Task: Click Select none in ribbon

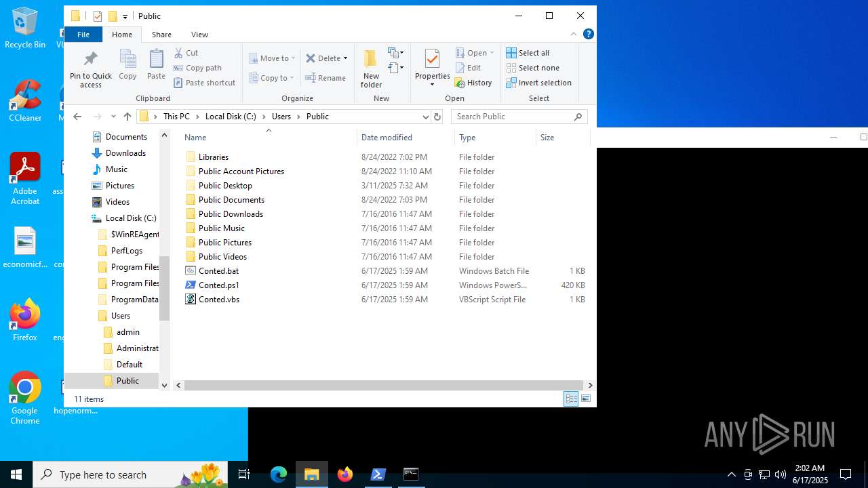Action: pyautogui.click(x=532, y=68)
